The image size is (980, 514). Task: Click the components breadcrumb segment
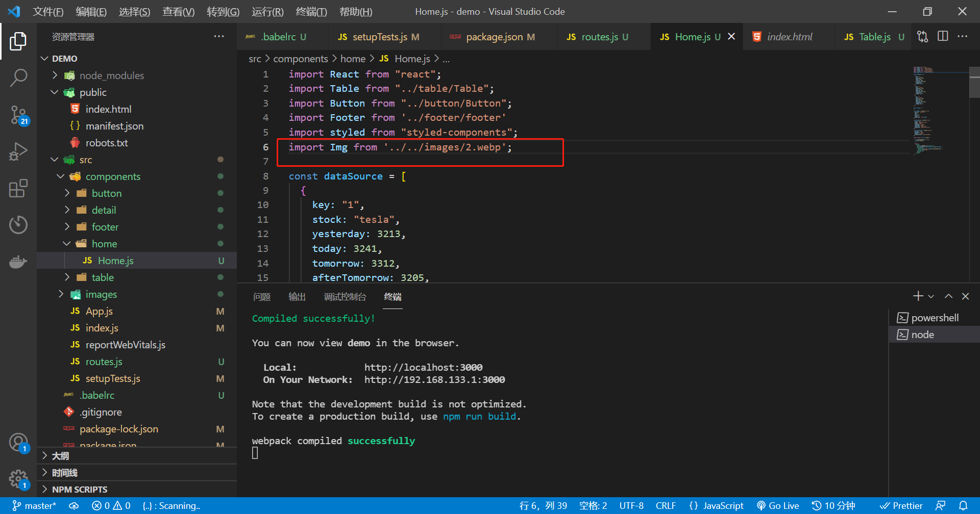coord(301,59)
